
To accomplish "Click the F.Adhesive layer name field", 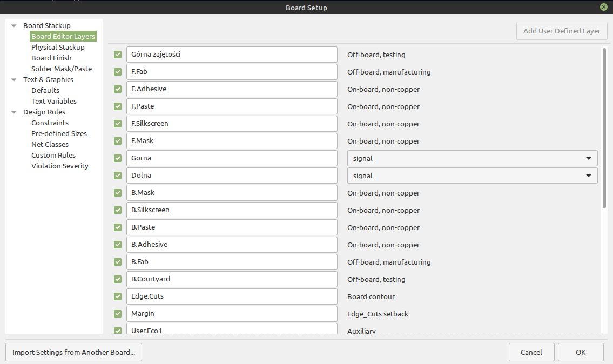I will pos(232,89).
